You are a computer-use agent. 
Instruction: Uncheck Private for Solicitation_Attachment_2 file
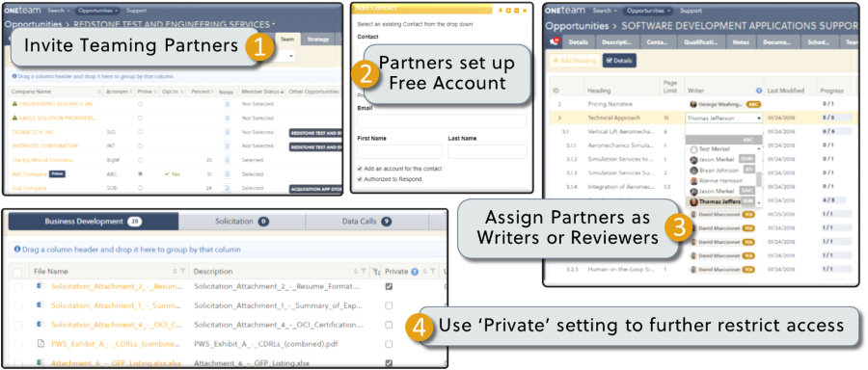click(389, 286)
